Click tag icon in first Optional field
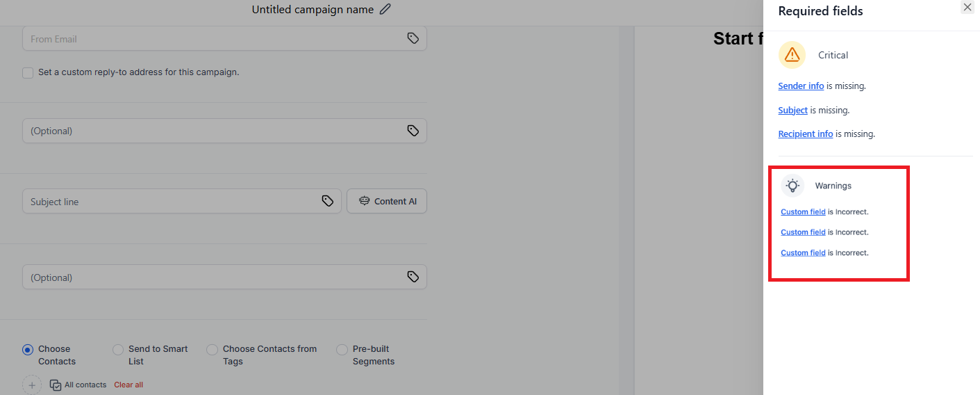Image resolution: width=980 pixels, height=395 pixels. (x=413, y=131)
